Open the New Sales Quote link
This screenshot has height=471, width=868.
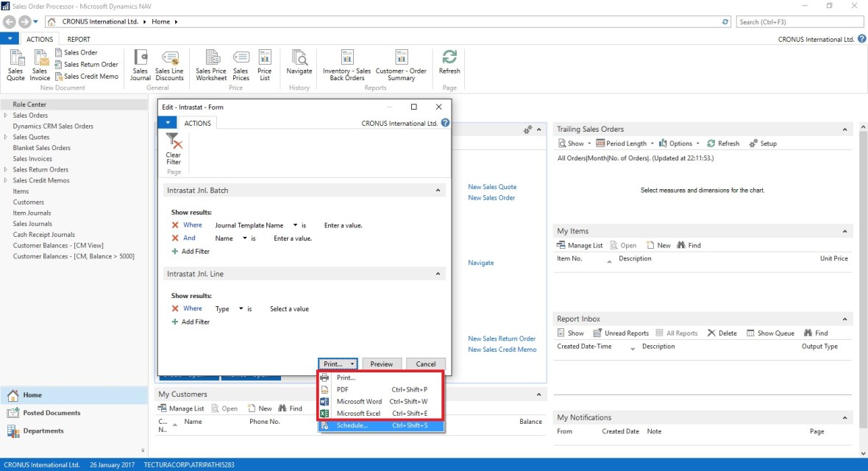492,187
